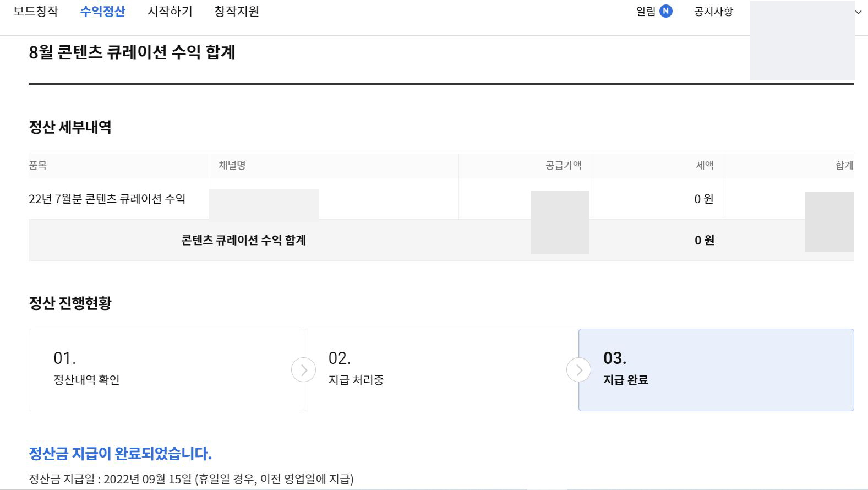Click the 세액 0 원 cell
This screenshot has width=868, height=490.
tap(703, 200)
